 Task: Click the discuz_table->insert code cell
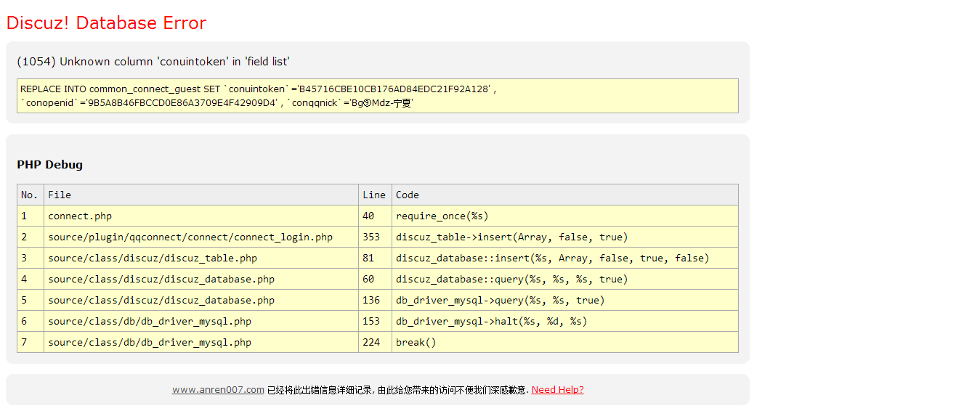(511, 237)
